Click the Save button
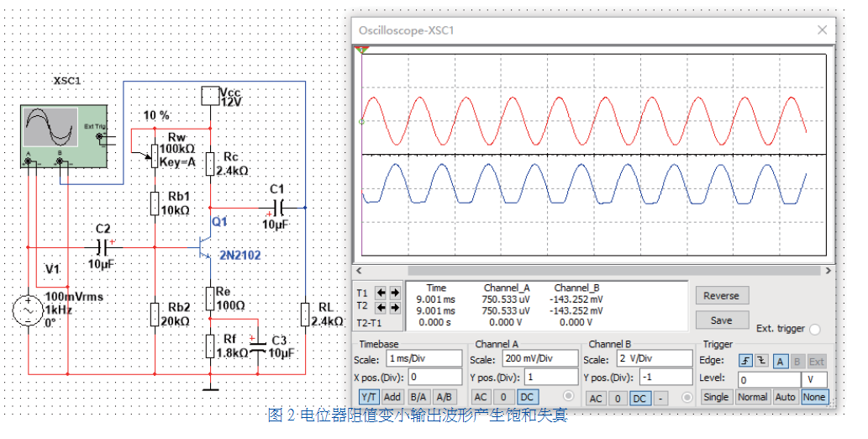The width and height of the screenshot is (868, 439). click(x=721, y=320)
